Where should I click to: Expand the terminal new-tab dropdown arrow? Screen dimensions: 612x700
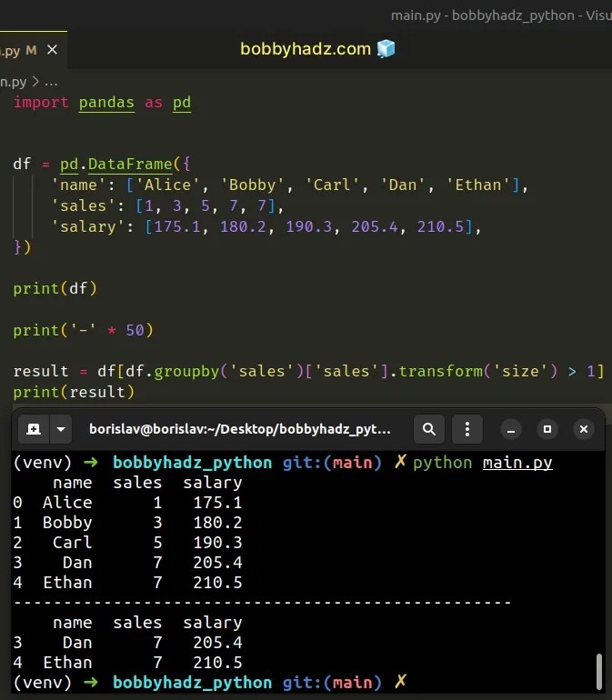[61, 429]
